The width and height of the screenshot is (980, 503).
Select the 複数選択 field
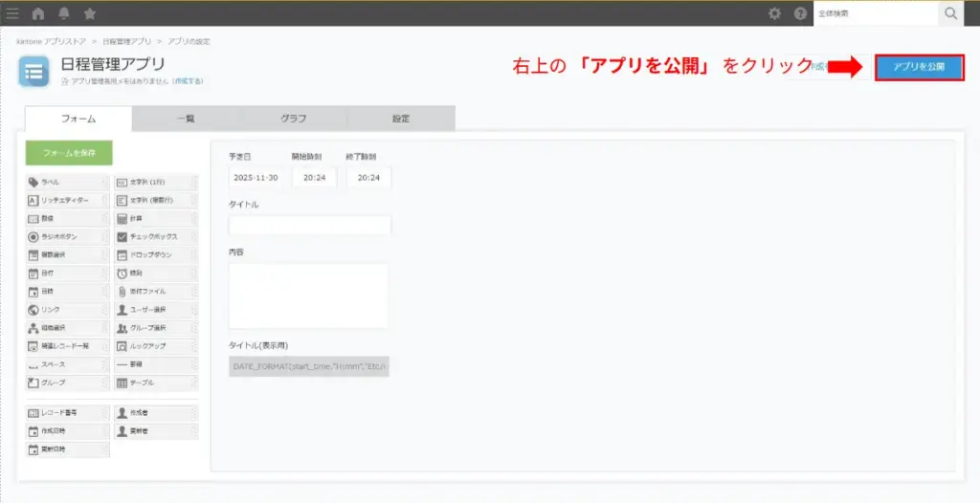point(68,255)
